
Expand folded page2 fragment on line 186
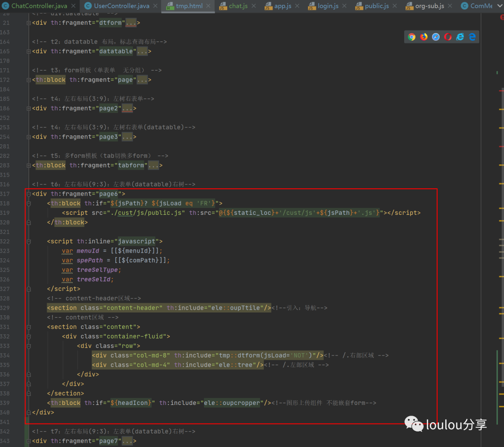point(28,108)
